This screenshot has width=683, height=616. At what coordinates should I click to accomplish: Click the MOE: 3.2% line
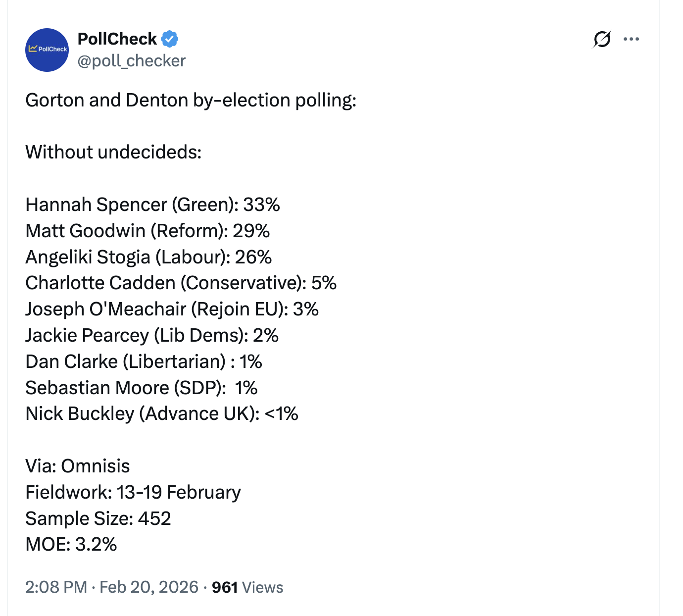coord(71,544)
